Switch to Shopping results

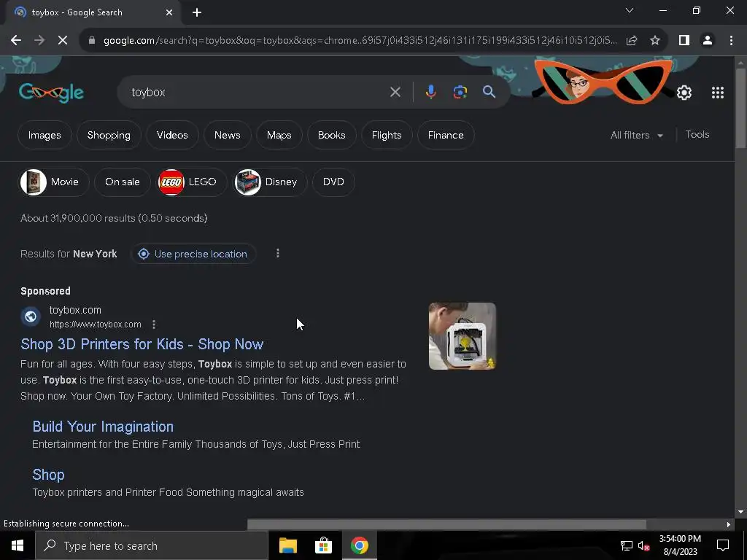pyautogui.click(x=109, y=135)
